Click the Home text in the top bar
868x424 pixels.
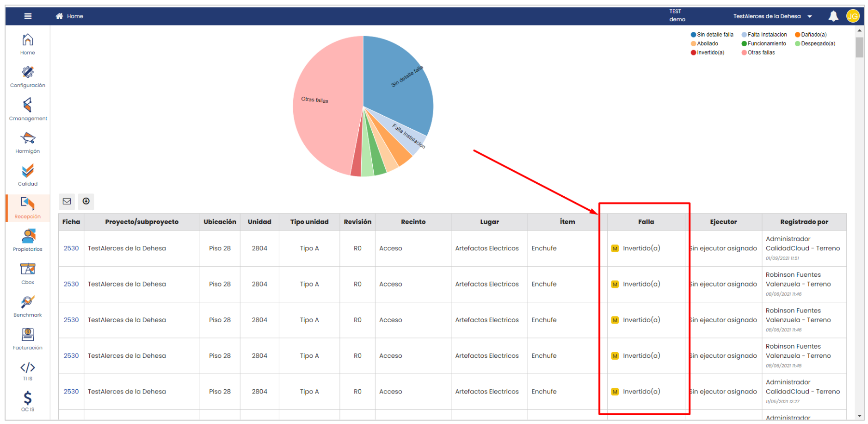(x=75, y=16)
